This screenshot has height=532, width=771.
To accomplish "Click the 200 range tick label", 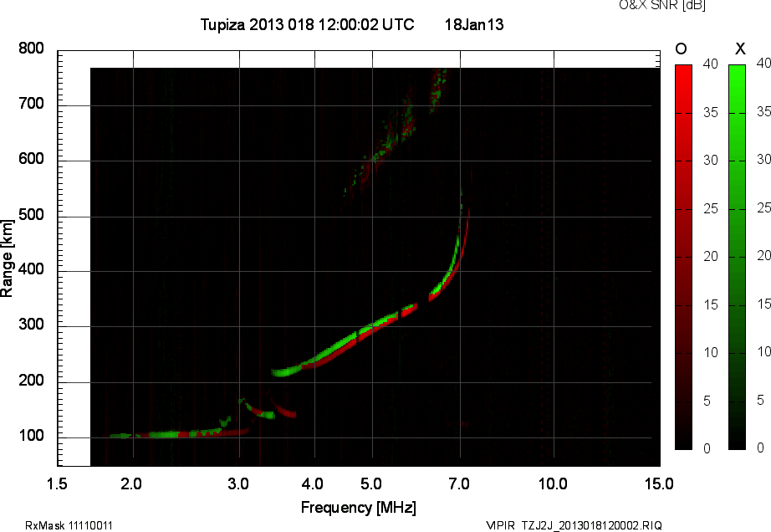I will click(32, 381).
